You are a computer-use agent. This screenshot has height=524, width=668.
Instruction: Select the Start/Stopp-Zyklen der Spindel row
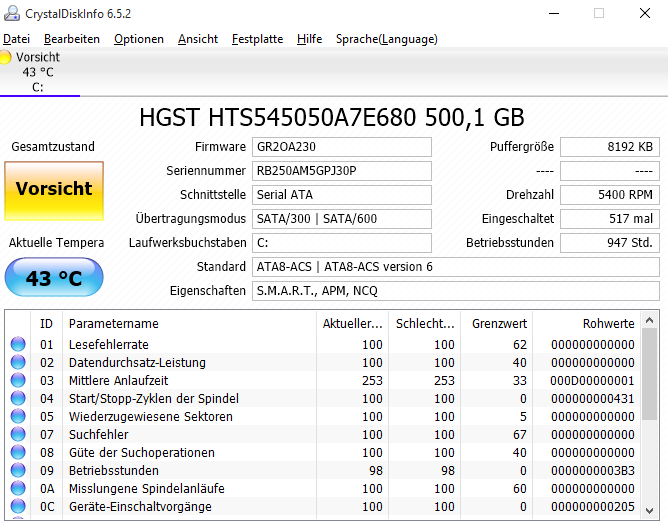pos(323,398)
